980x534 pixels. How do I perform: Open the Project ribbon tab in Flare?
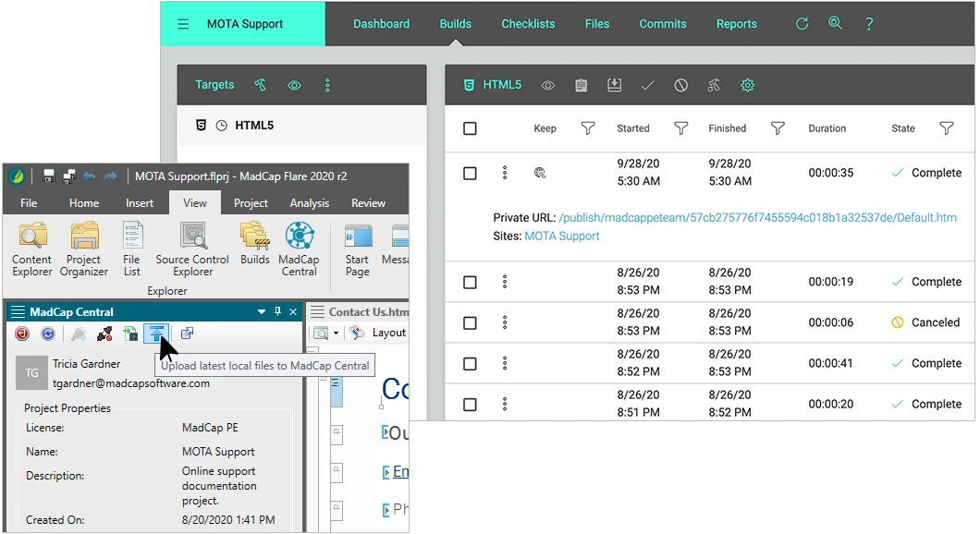251,203
